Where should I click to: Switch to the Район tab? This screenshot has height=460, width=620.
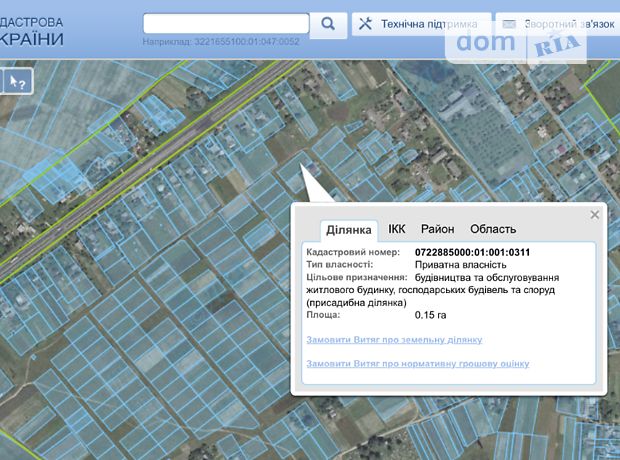tap(437, 229)
